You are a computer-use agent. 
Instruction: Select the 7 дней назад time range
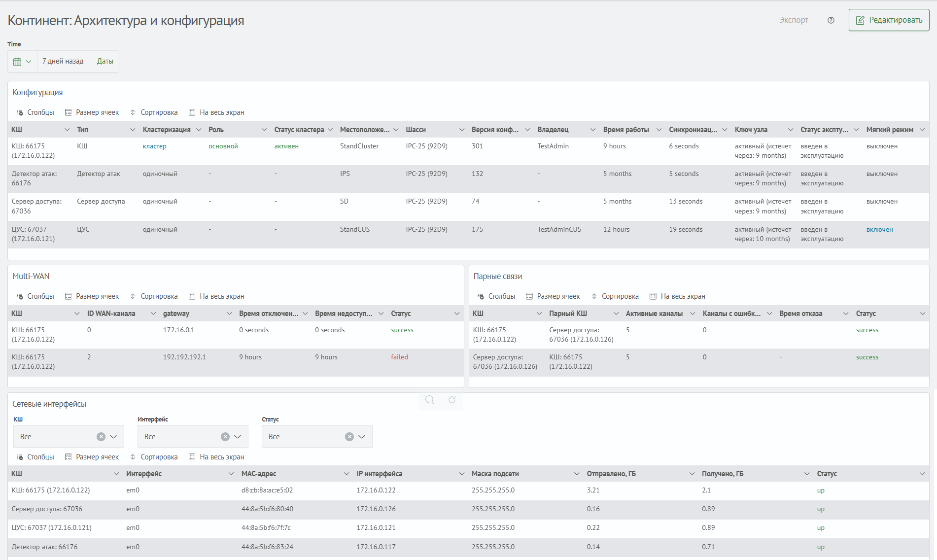[63, 61]
